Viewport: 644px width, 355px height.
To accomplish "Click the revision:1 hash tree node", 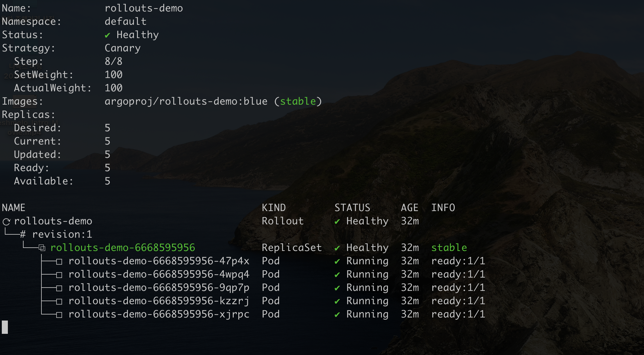I will pyautogui.click(x=23, y=235).
